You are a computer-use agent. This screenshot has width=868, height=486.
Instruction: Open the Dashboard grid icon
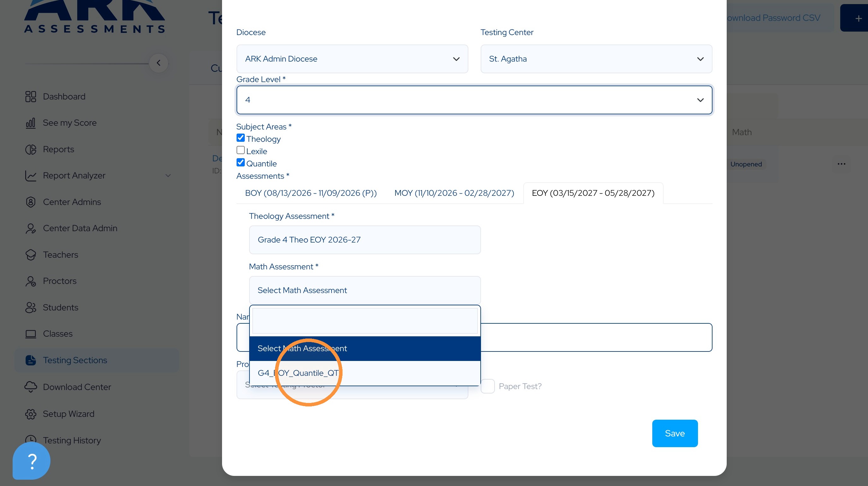point(31,96)
